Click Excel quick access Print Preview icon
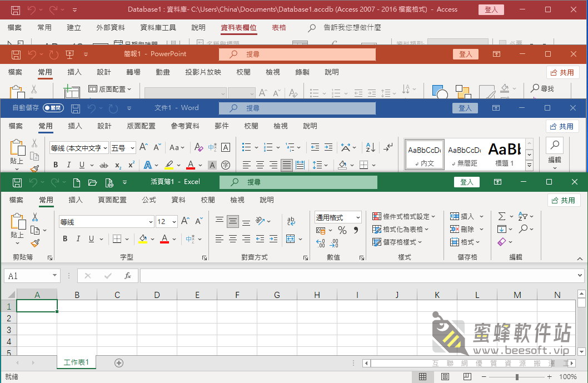The width and height of the screenshot is (588, 383). coord(109,183)
